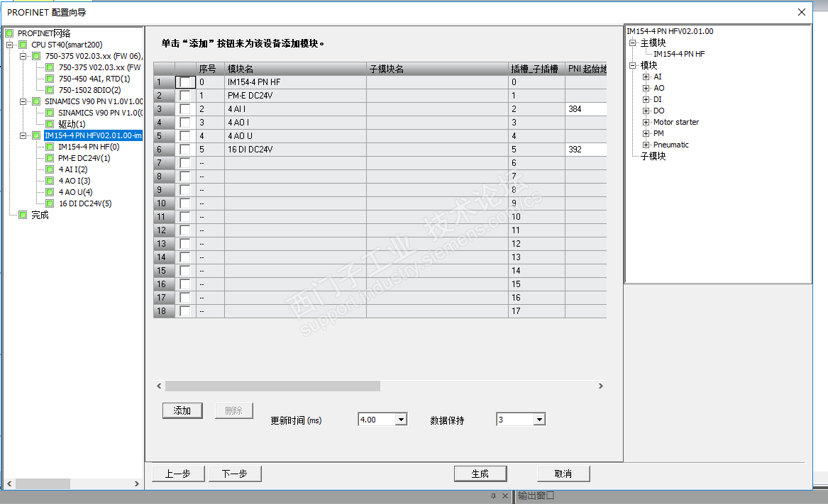Expand the AO module category
Image resolution: width=828 pixels, height=504 pixels.
(646, 88)
